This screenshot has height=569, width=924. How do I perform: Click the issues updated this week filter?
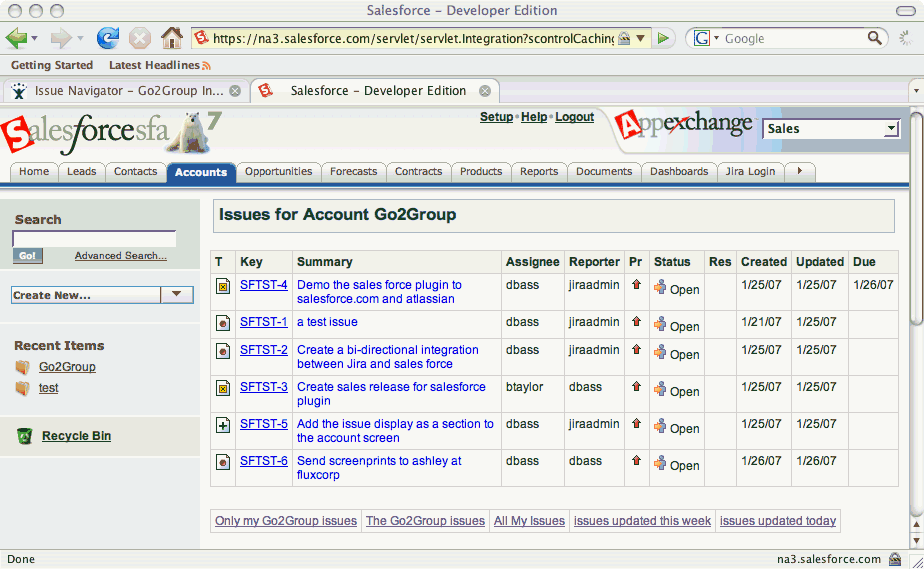click(x=642, y=521)
